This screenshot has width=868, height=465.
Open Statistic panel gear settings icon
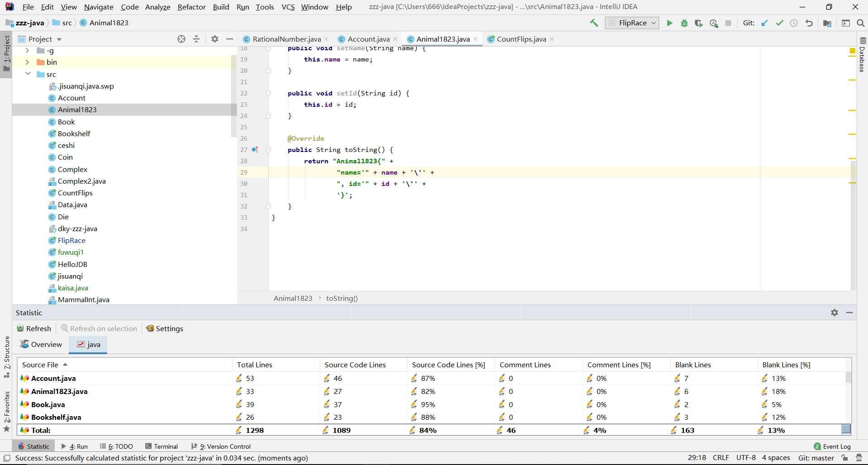point(835,313)
